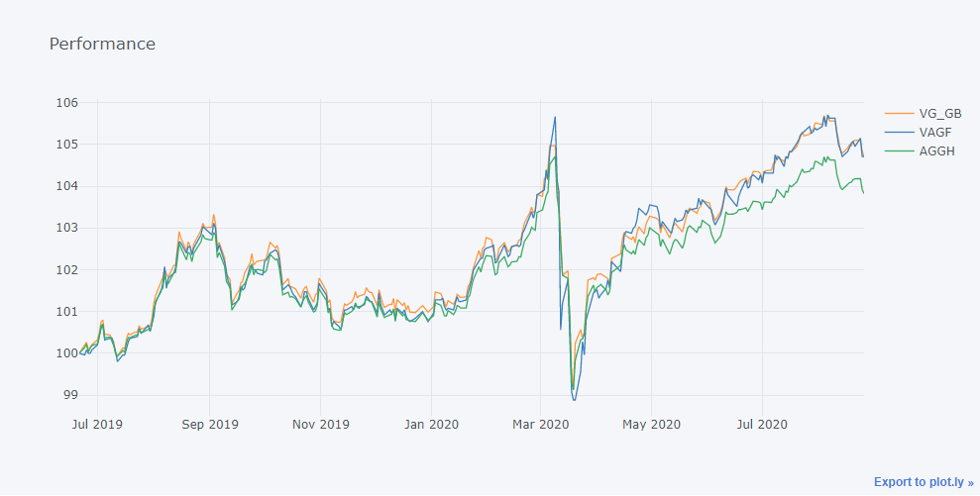
Task: Click the blue VAGF legend line swatch
Action: click(898, 133)
